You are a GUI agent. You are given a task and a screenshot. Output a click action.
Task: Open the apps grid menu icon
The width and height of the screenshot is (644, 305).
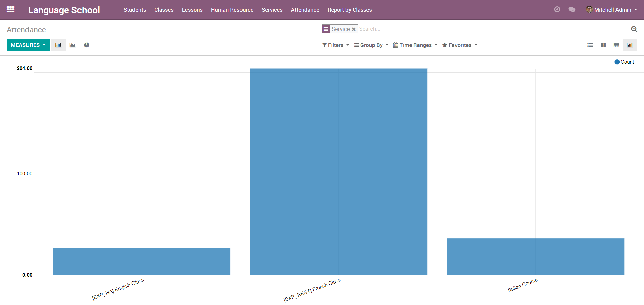[10, 10]
